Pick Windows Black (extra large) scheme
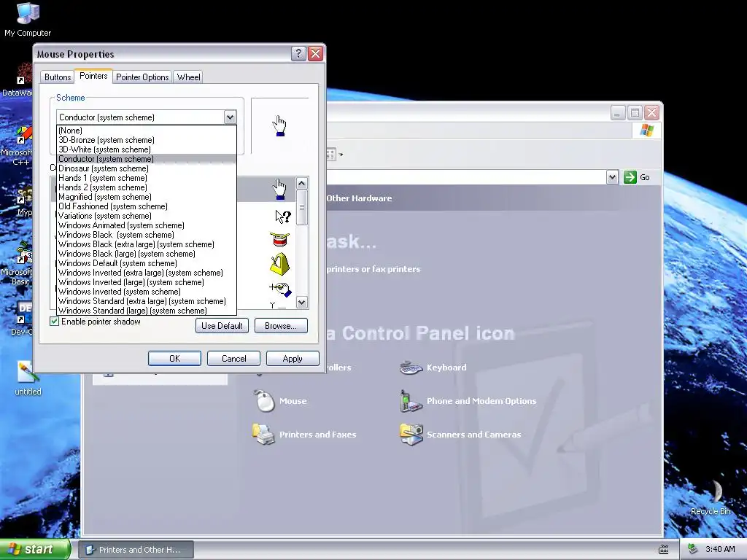Viewport: 747px width, 560px height. 146,244
